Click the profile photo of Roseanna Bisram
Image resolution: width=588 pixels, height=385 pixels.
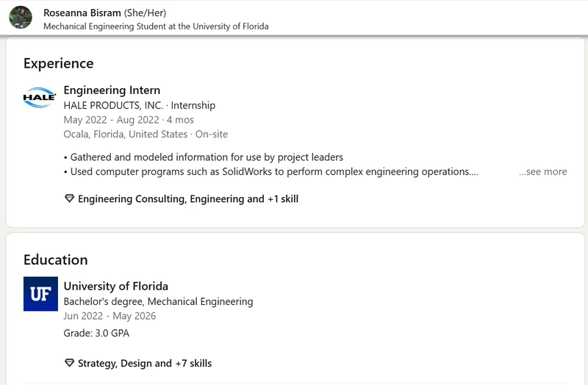click(21, 18)
